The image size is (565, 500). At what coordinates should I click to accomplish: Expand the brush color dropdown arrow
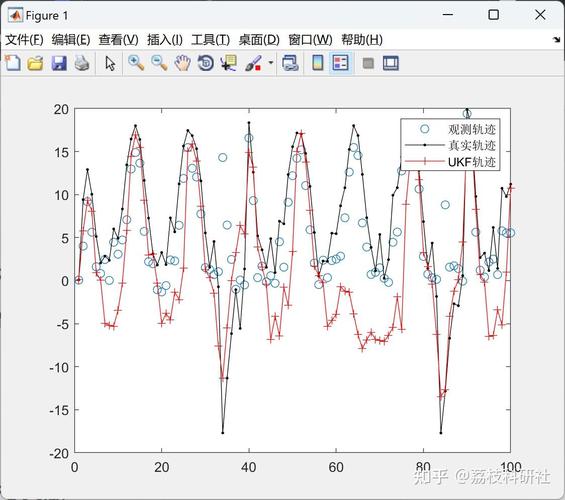point(271,63)
